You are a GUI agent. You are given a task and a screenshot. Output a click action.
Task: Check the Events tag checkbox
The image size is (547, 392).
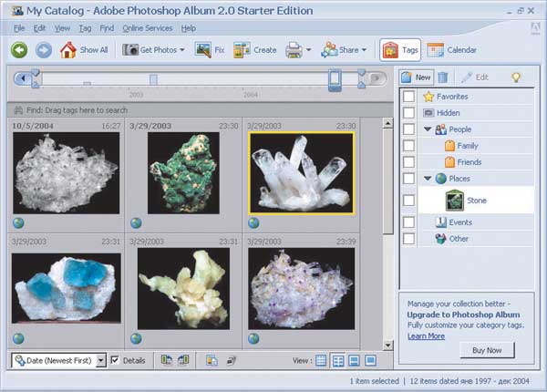pos(408,222)
